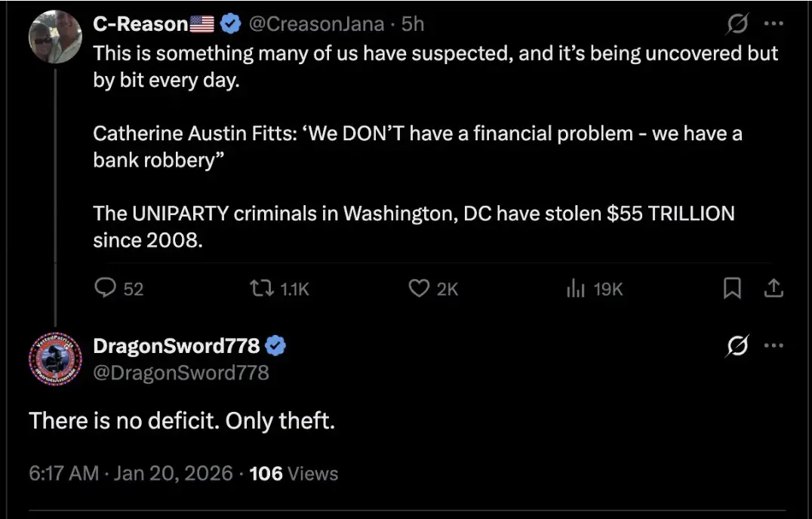Open C-Reason's profile picture

pyautogui.click(x=55, y=36)
